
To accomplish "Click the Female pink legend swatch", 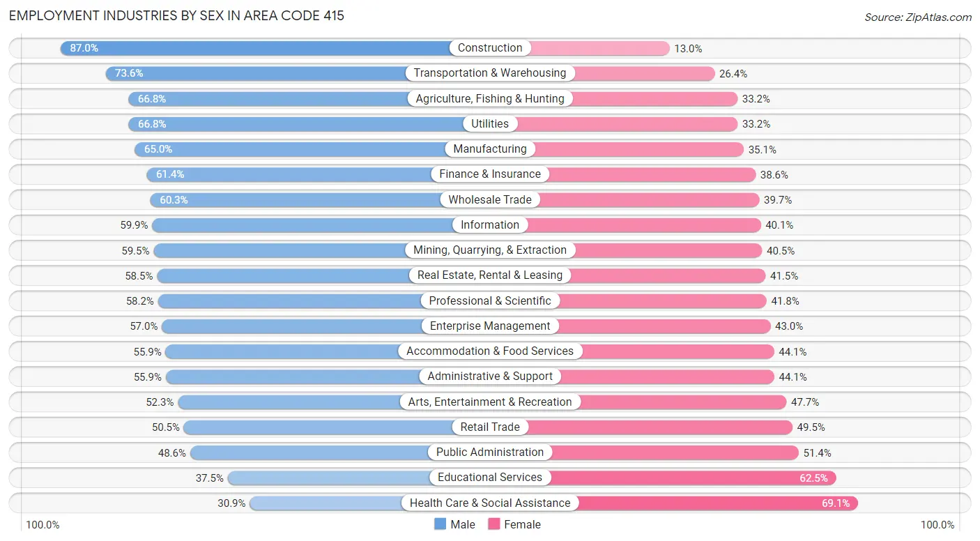I will click(x=494, y=524).
